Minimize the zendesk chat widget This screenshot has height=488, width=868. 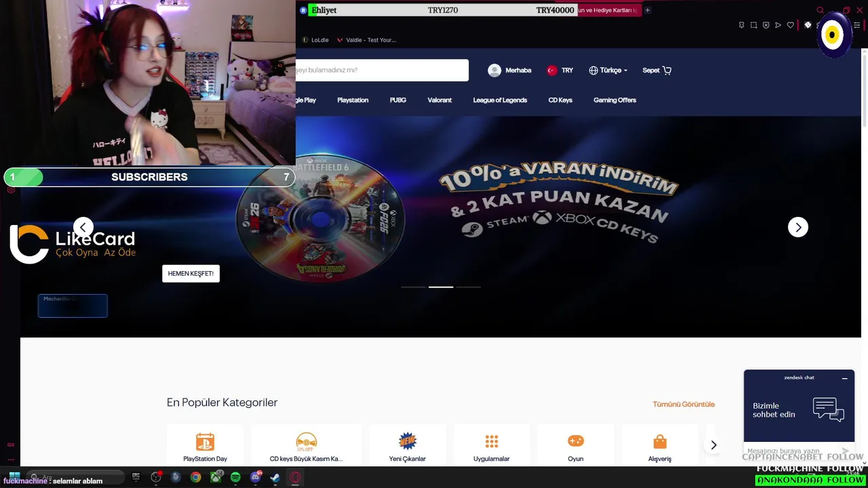(844, 378)
